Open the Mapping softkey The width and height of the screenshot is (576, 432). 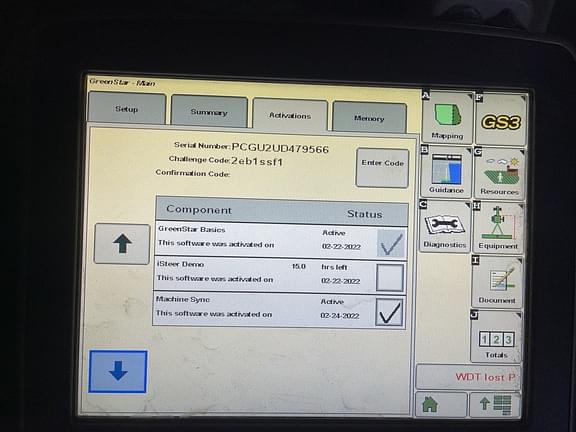click(x=447, y=118)
